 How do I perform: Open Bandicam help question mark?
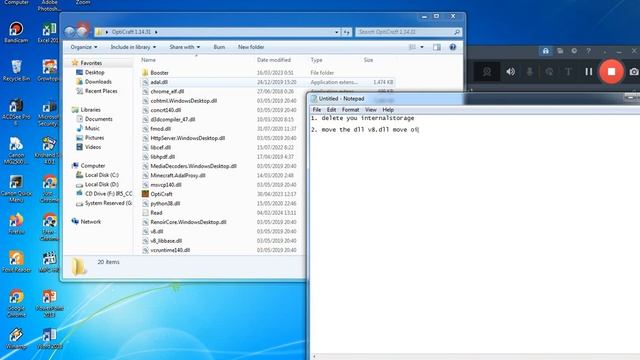(x=588, y=51)
